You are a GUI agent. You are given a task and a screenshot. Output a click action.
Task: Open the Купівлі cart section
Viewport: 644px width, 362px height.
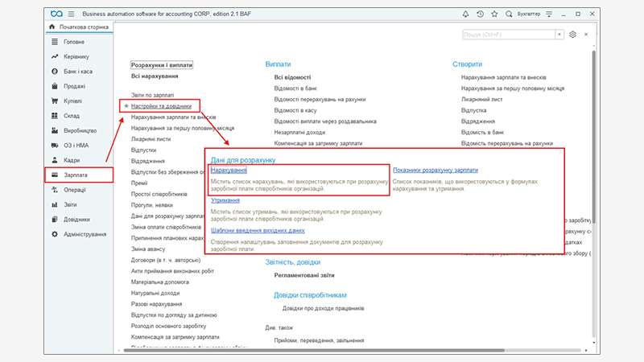click(x=72, y=101)
